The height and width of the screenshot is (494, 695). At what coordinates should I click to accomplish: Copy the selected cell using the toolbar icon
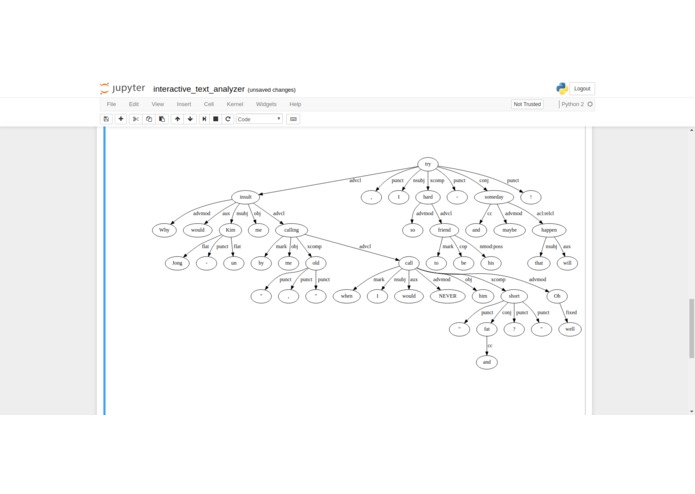149,119
